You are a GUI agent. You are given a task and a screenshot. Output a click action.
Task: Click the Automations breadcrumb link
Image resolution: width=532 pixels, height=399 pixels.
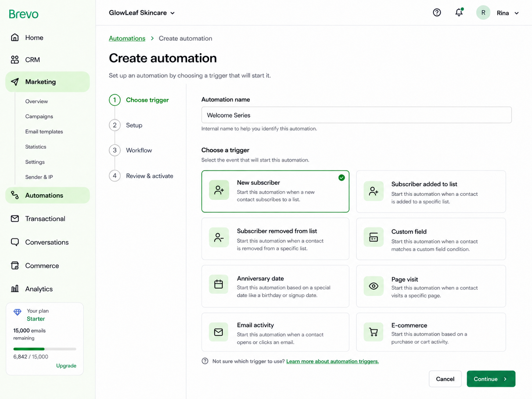(x=127, y=38)
